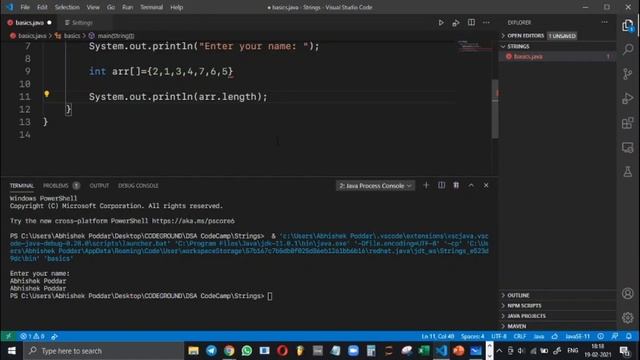Image resolution: width=640 pixels, height=360 pixels.
Task: Click the code minimap preview
Action: pos(473,45)
